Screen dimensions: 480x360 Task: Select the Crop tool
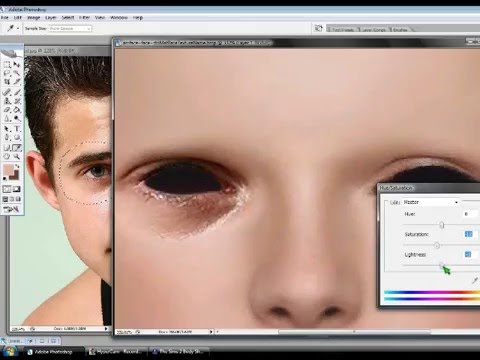point(7,81)
